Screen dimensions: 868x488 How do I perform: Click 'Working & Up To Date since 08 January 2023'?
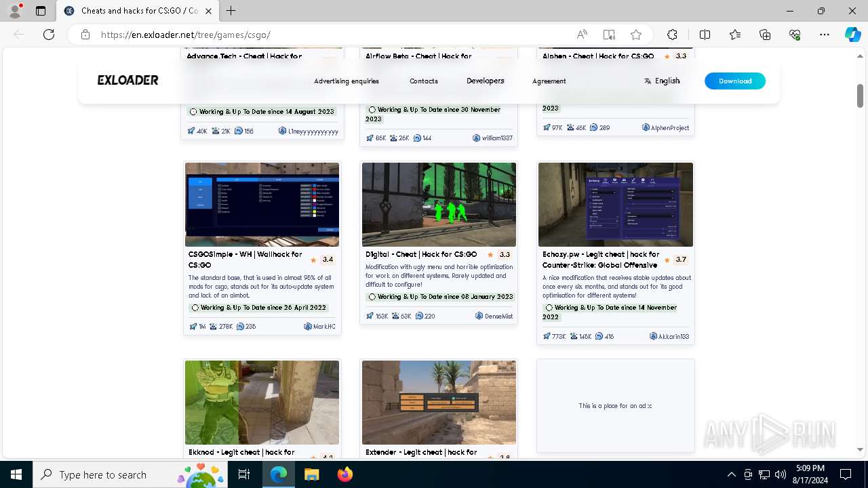pos(440,297)
